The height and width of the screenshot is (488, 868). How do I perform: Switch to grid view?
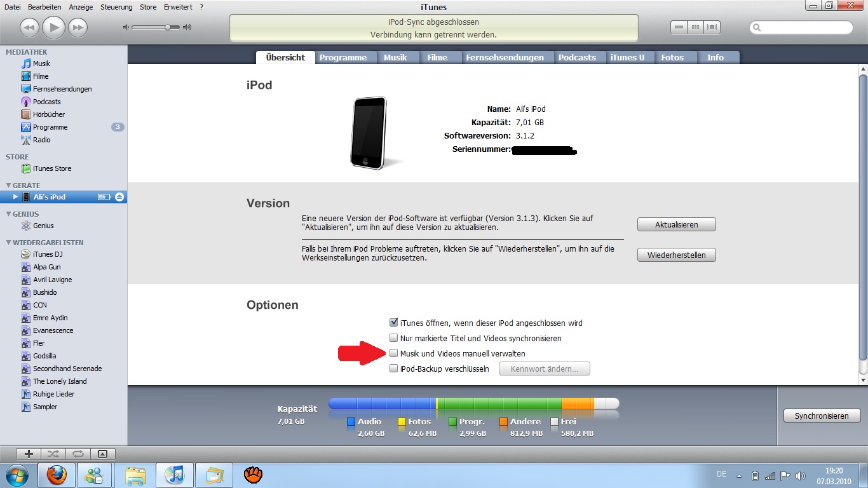[696, 27]
